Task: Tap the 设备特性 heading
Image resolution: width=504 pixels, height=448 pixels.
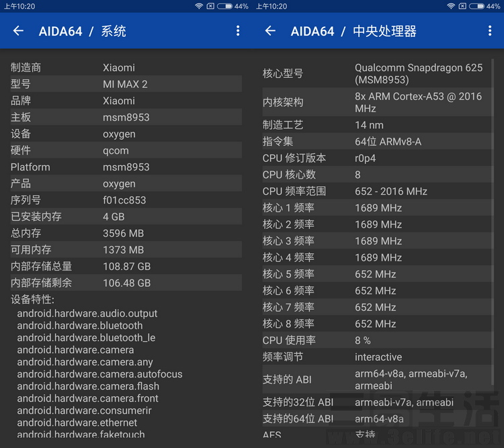Action: [x=32, y=299]
